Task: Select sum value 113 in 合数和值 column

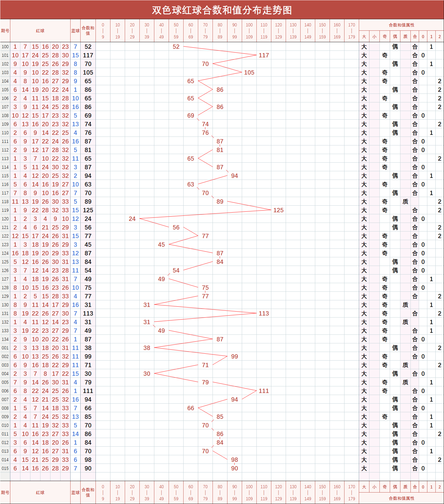Action: click(88, 313)
